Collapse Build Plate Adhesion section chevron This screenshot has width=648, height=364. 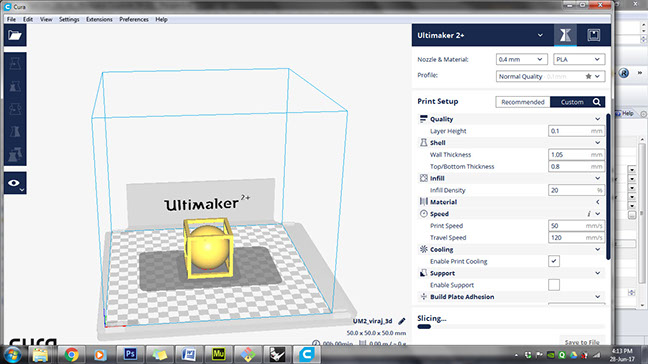coord(598,297)
